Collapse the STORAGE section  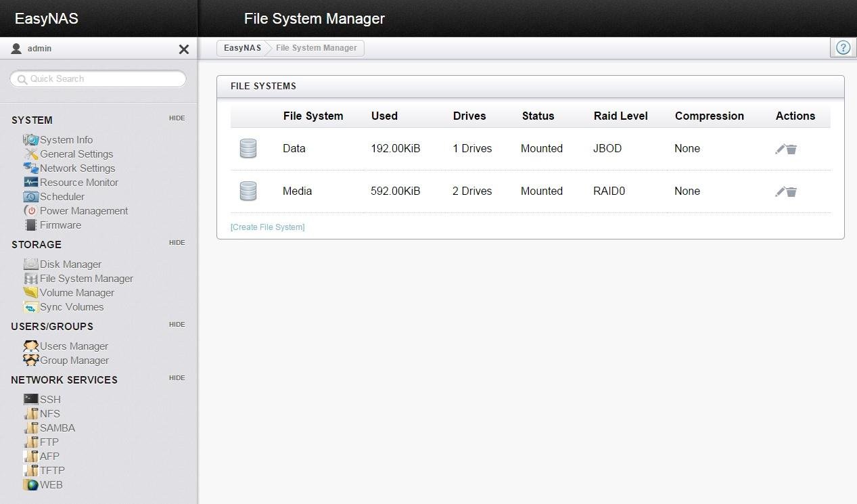pyautogui.click(x=177, y=242)
